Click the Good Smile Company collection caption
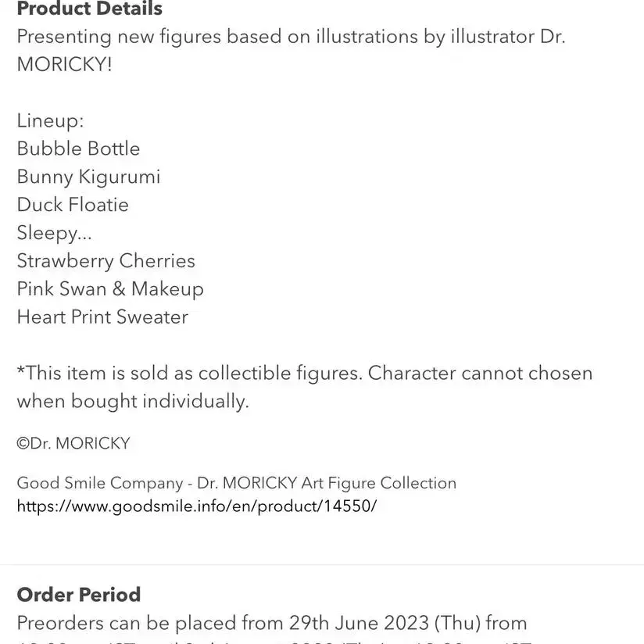The height and width of the screenshot is (644, 644). pyautogui.click(x=237, y=483)
